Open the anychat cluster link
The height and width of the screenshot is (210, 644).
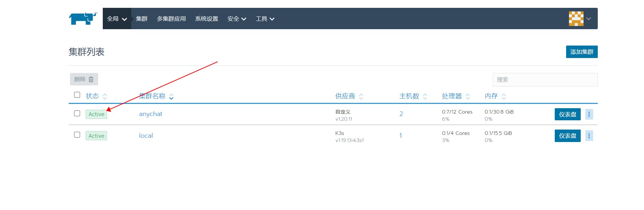coord(150,114)
